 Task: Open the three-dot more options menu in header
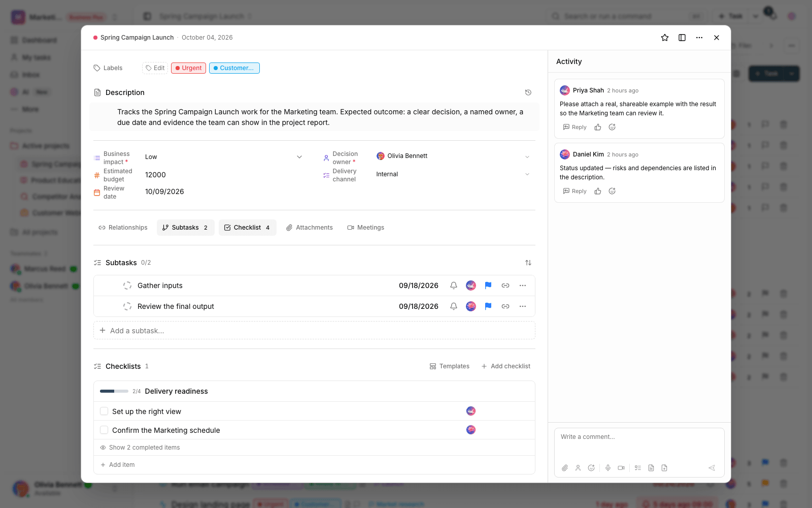[699, 38]
